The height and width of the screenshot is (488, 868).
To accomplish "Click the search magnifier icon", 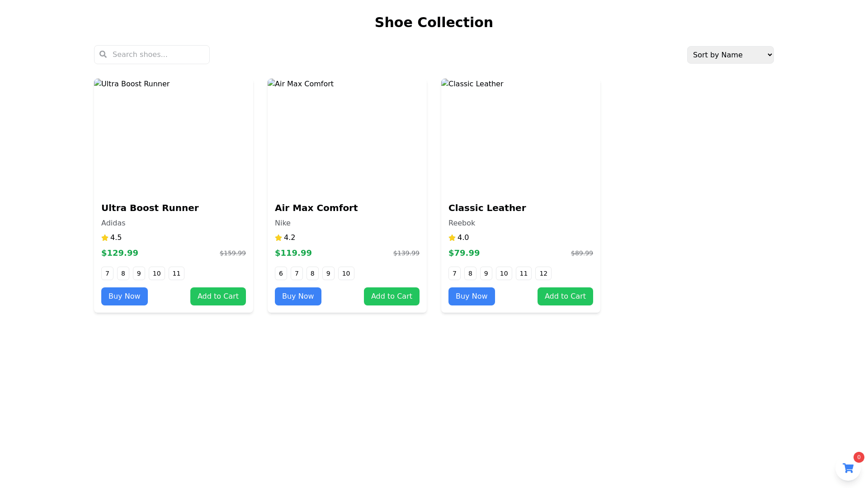I will click(103, 54).
